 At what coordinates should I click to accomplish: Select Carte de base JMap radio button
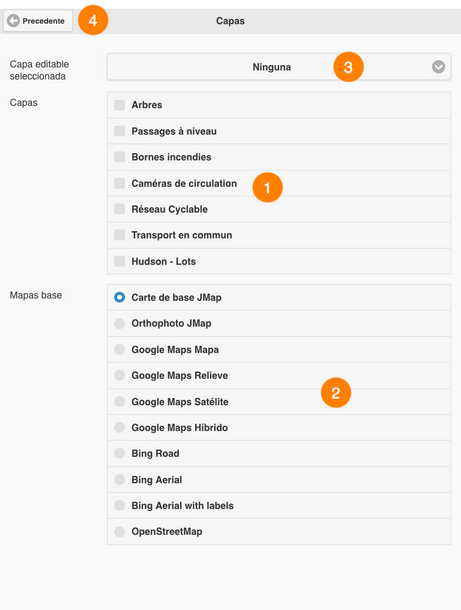tap(119, 297)
